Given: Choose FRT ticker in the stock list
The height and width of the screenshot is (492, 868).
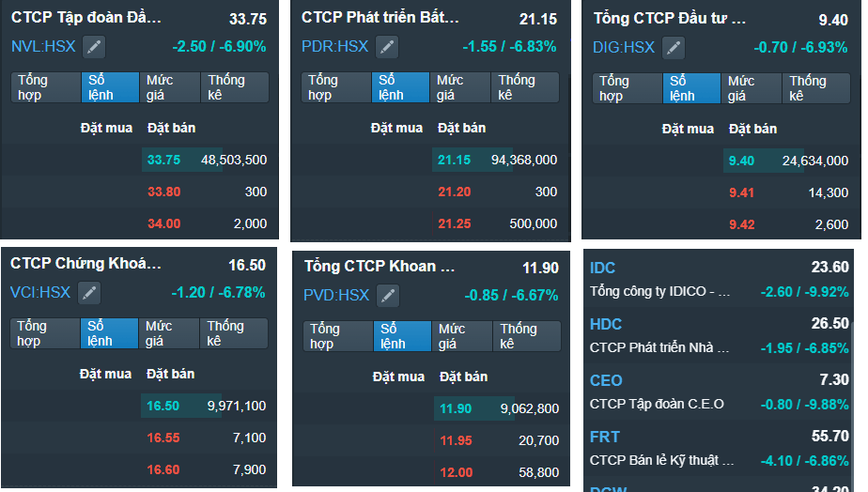Looking at the screenshot, I should coord(604,437).
